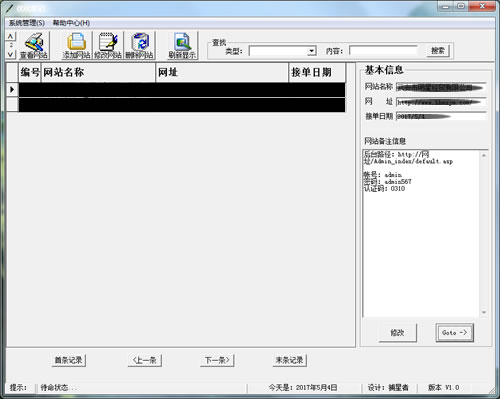Click the 接单日期 column header

[317, 72]
